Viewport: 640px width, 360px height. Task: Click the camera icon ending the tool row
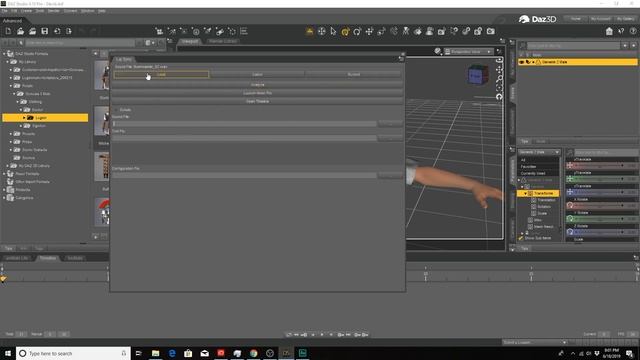pos(491,31)
